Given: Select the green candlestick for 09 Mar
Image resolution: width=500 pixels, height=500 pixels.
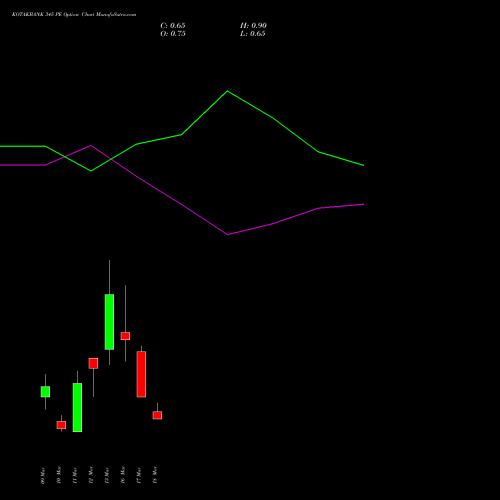Looking at the screenshot, I should (45, 392).
